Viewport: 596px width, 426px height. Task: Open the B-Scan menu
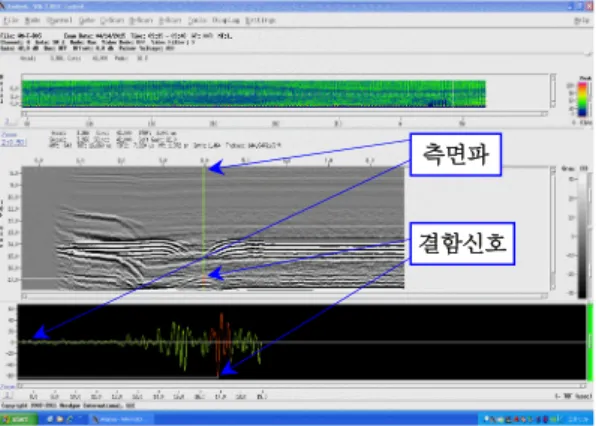(x=141, y=20)
